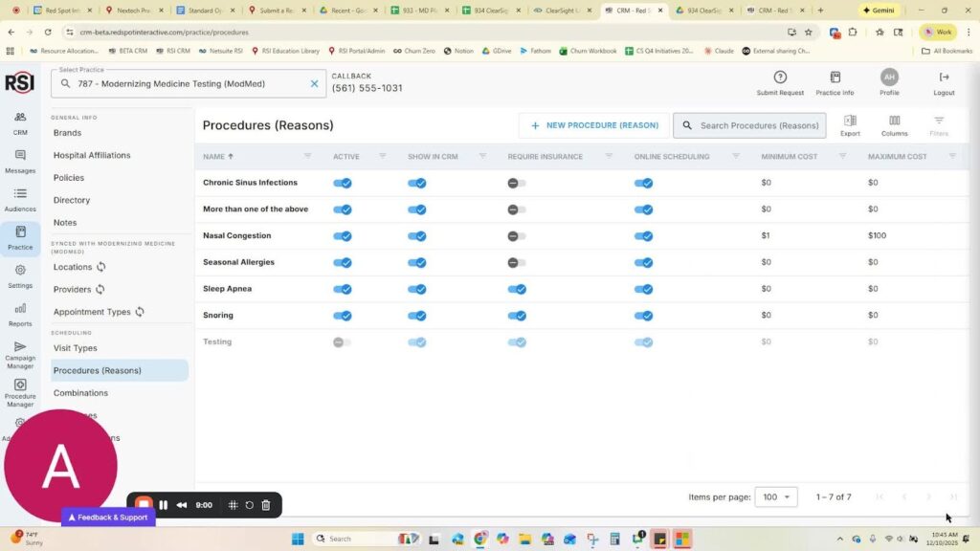
Task: Click the New Procedure (Reason) button
Action: point(594,125)
